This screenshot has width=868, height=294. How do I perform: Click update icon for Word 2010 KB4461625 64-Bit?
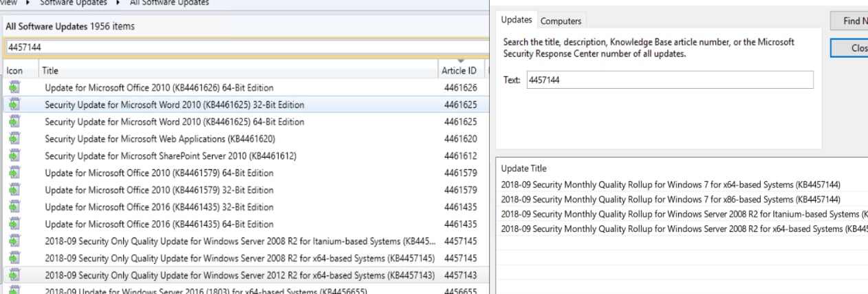tap(14, 122)
